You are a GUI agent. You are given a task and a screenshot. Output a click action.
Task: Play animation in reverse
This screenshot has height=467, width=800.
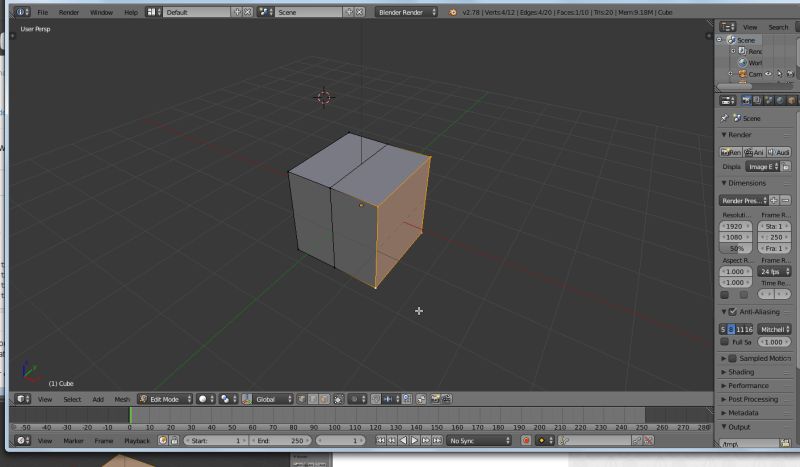pos(403,440)
